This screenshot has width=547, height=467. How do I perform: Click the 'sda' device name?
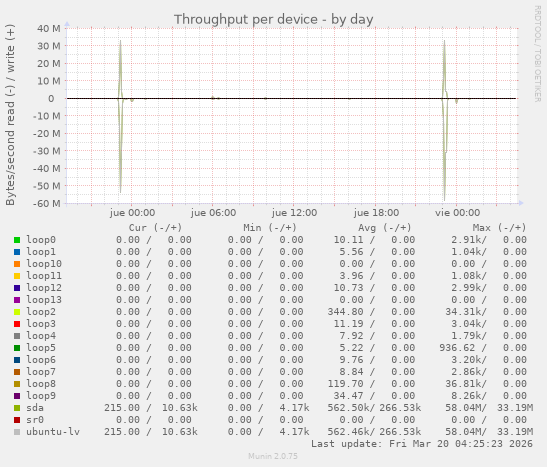35,408
